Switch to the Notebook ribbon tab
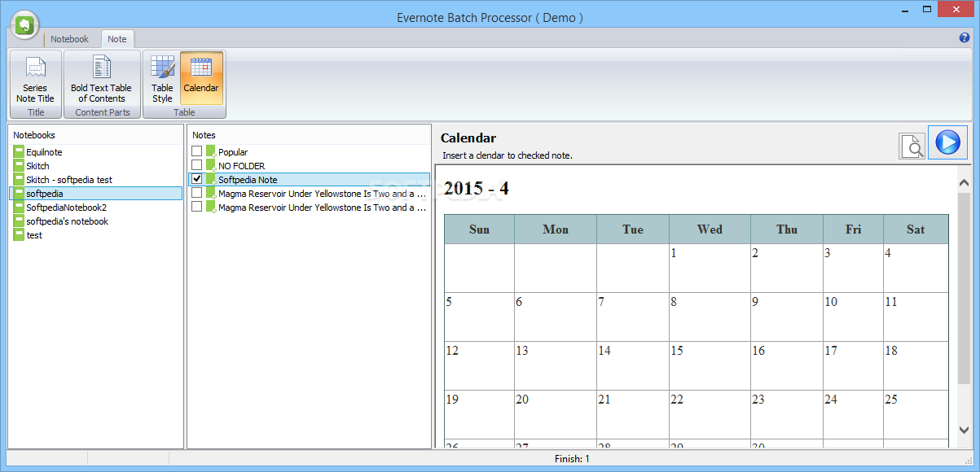Image resolution: width=980 pixels, height=472 pixels. coord(70,39)
